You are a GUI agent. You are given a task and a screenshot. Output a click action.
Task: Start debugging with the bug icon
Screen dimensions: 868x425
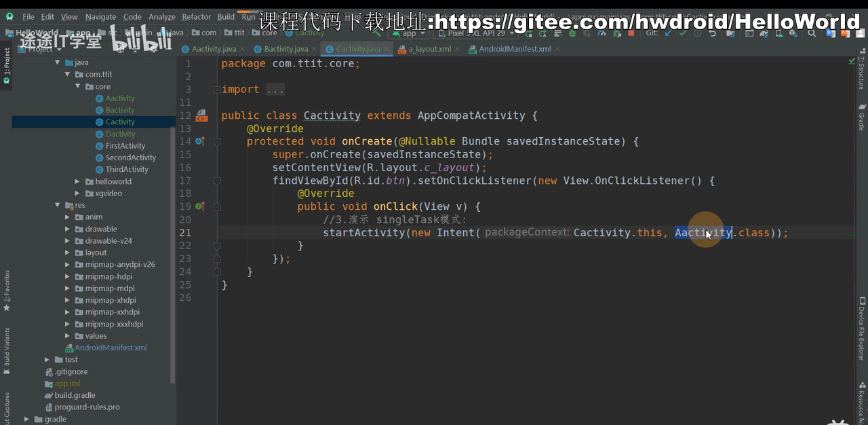tap(572, 33)
